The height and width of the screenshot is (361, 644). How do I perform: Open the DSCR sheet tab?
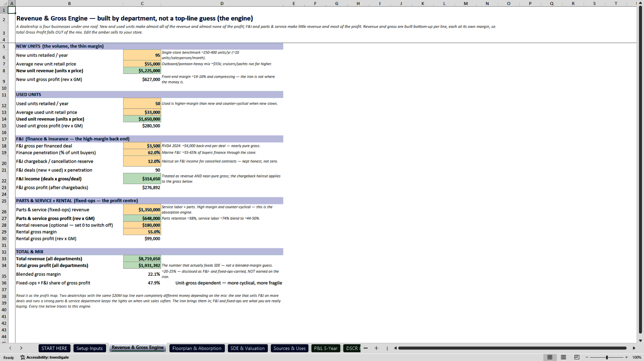coord(352,348)
